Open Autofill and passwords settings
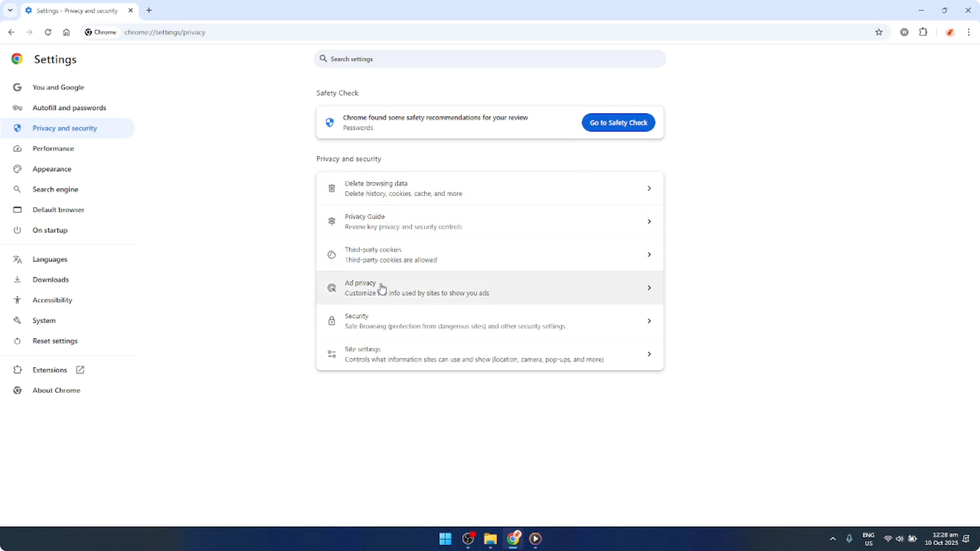Viewport: 980px width, 551px height. pos(69,108)
